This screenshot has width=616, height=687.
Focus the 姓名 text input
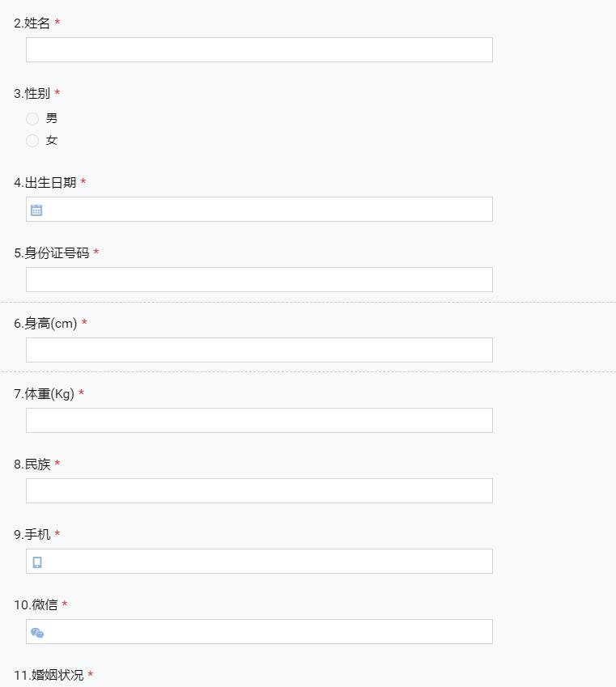[x=259, y=50]
